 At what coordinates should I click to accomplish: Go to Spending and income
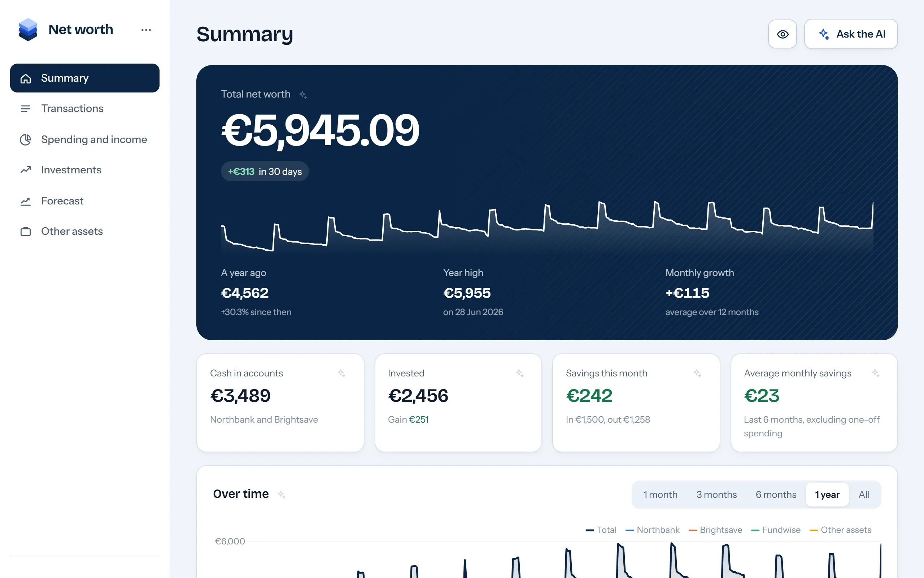pyautogui.click(x=85, y=139)
